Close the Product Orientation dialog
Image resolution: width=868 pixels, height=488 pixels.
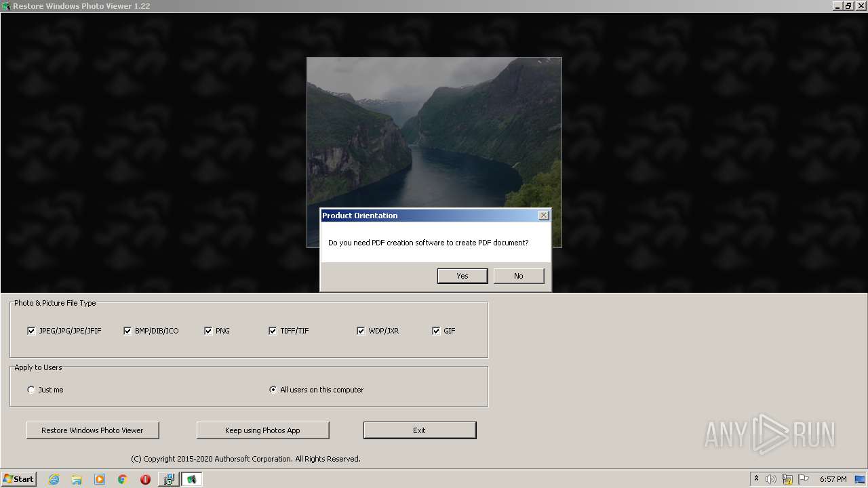point(543,215)
